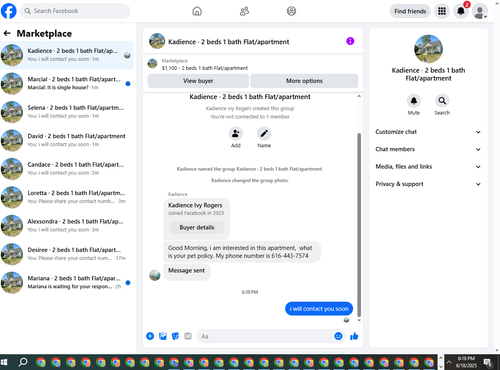The height and width of the screenshot is (370, 500).
Task: Open the Home feed icon
Action: [197, 11]
